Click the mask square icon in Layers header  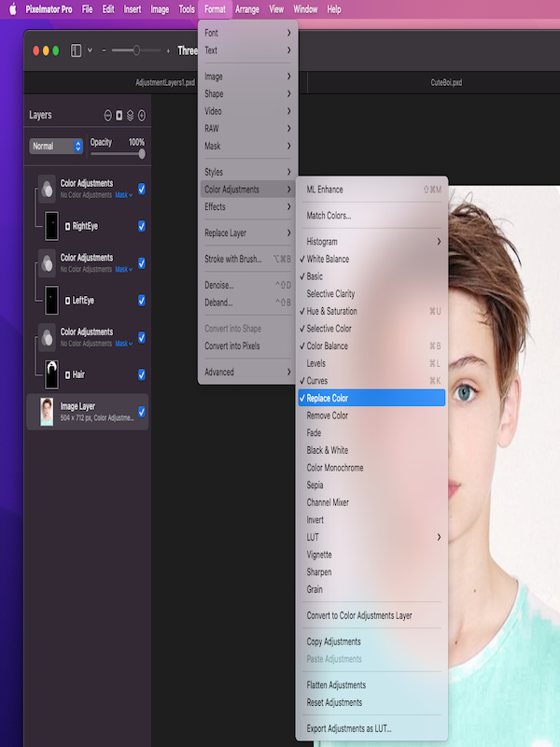tap(119, 116)
